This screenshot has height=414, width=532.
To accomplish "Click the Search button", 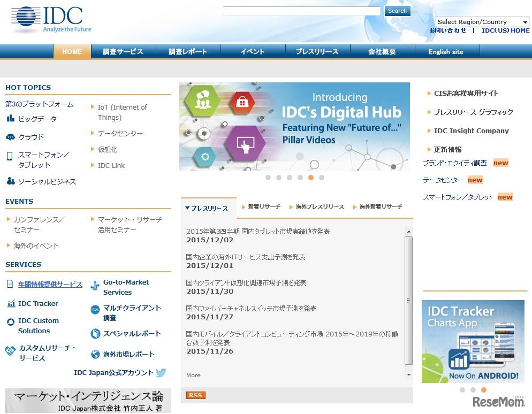I will 397,11.
